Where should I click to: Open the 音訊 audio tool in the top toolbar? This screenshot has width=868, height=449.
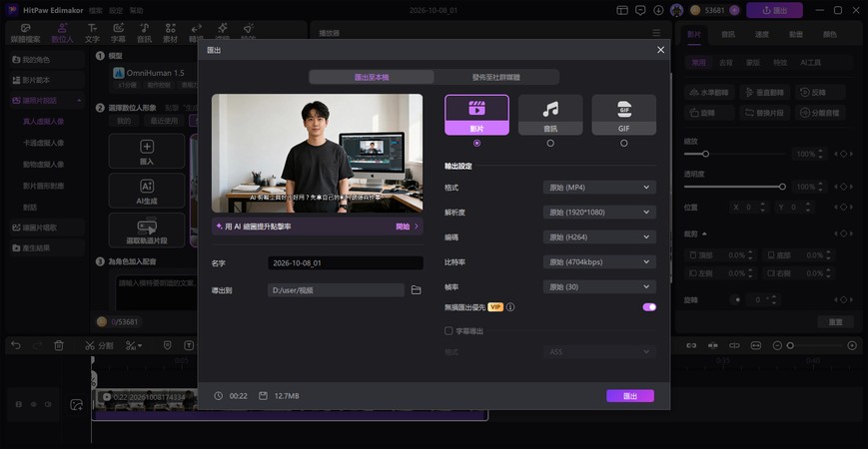coord(144,33)
